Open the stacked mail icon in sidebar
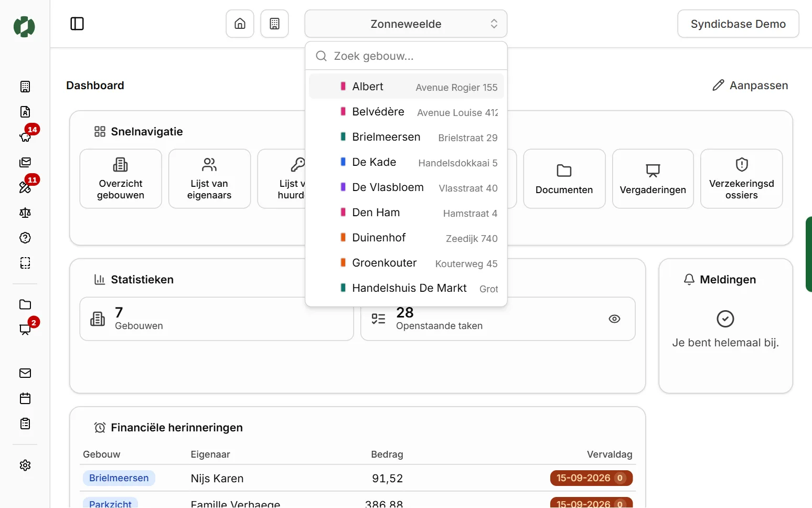Viewport: 812px width, 508px height. 25,162
